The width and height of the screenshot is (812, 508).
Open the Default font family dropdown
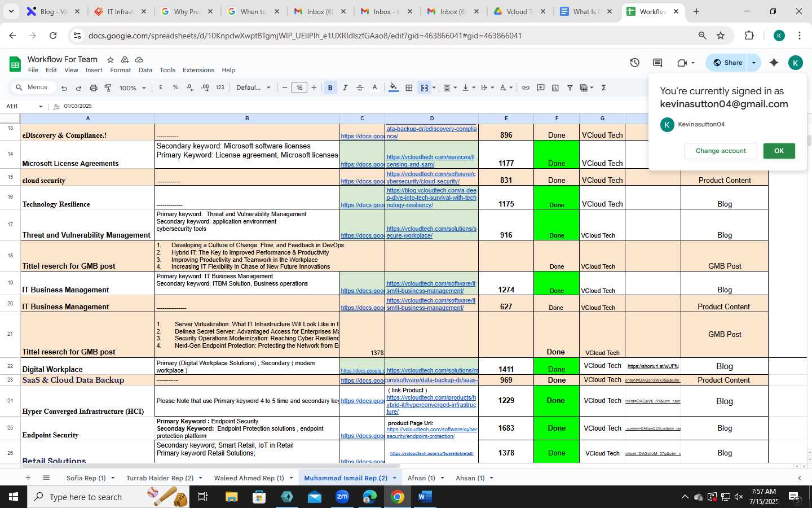pos(253,87)
